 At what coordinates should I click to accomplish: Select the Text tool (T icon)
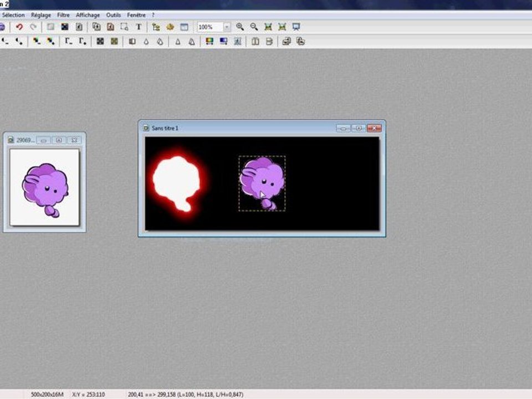point(139,27)
